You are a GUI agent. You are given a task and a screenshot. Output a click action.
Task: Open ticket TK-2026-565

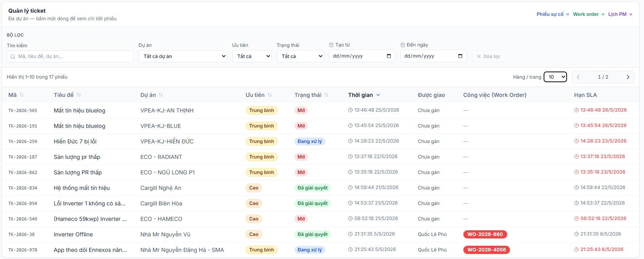point(23,110)
